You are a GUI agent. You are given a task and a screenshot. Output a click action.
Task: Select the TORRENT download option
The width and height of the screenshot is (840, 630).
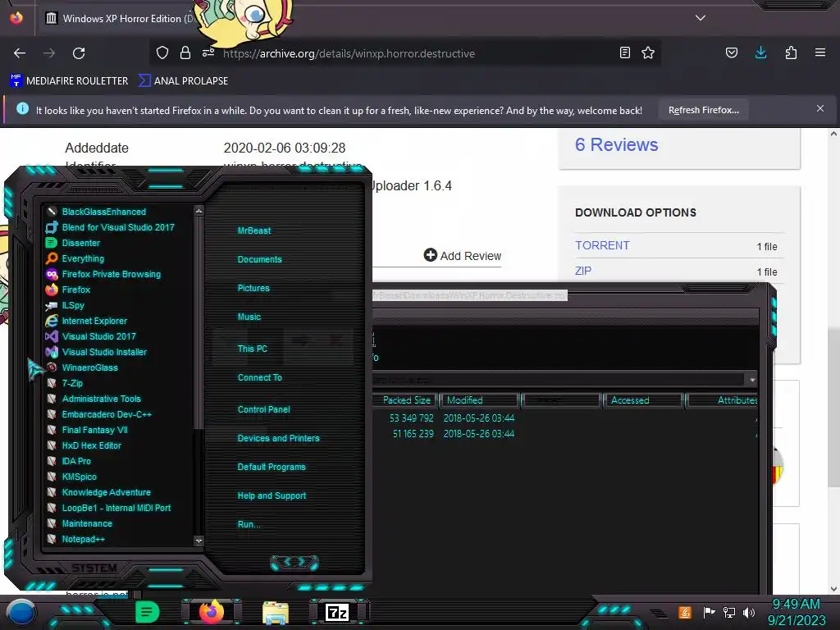click(x=602, y=245)
